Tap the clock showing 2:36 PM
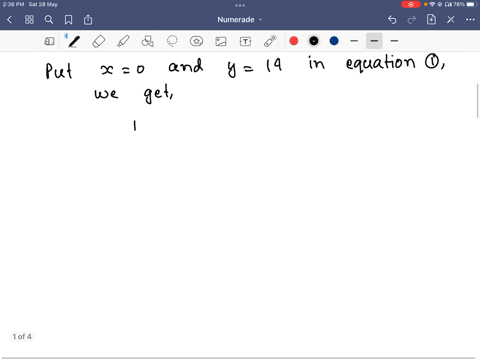This screenshot has height=360, width=480. tap(13, 4)
